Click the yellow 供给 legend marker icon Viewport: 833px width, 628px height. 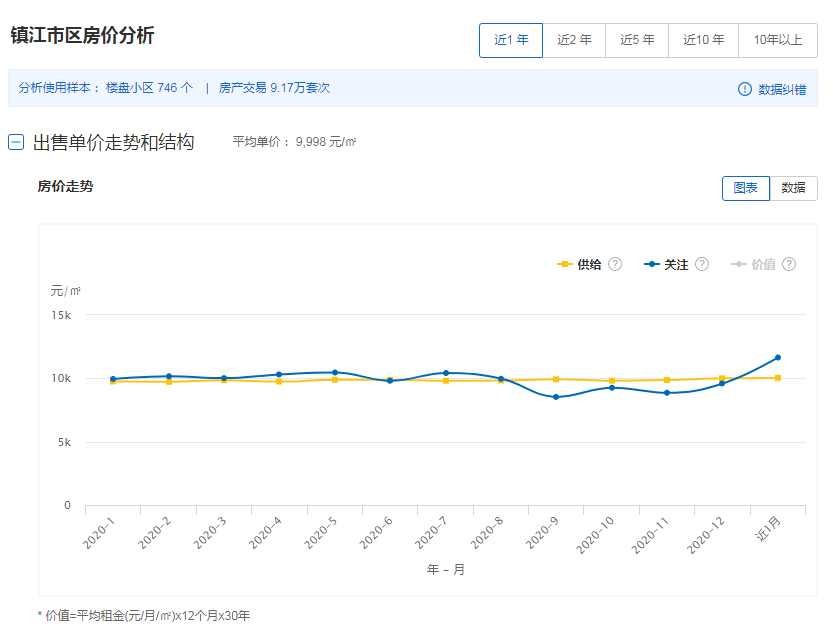coord(566,264)
